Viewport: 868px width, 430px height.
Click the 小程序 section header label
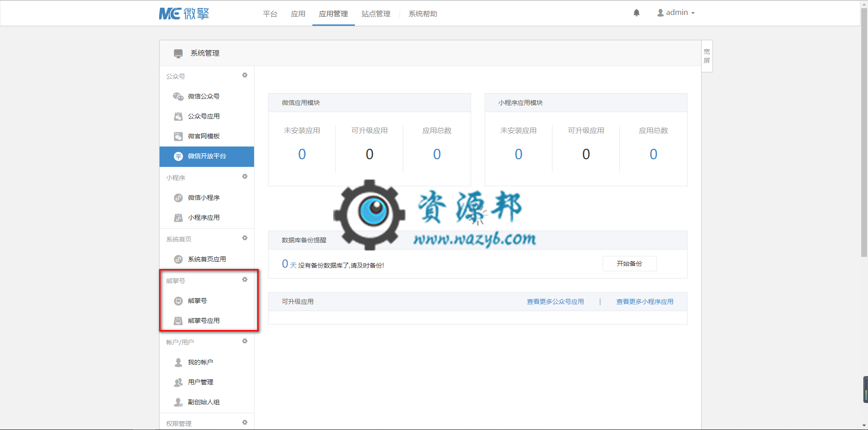tap(175, 178)
